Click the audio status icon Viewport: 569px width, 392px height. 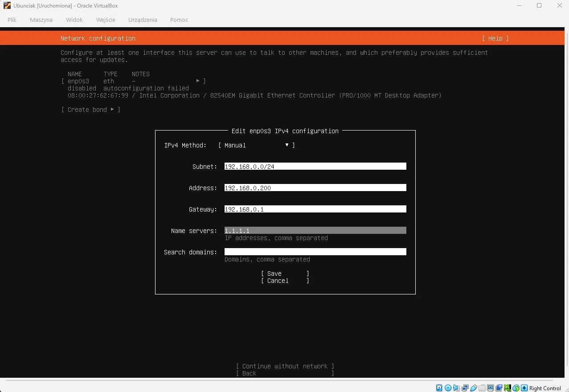[x=456, y=388]
